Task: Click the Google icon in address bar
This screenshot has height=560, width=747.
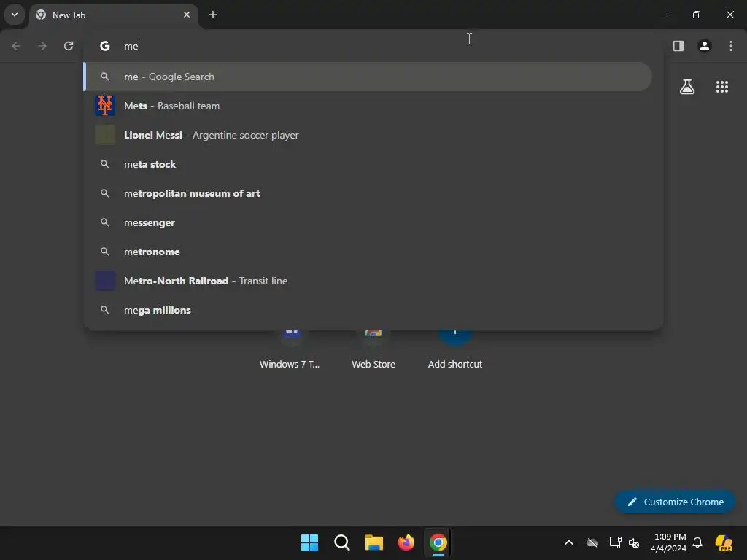Action: (x=105, y=46)
